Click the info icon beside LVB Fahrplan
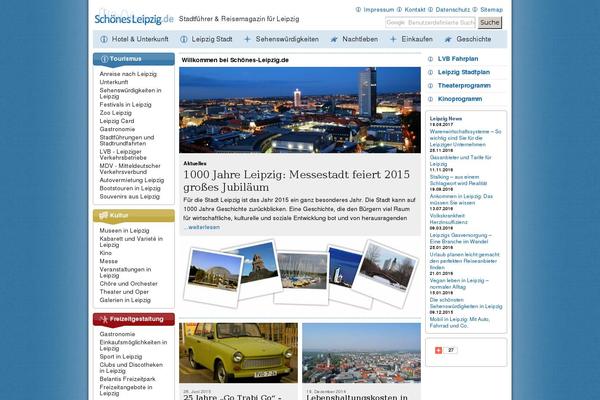The height and width of the screenshot is (400, 600). click(x=430, y=59)
